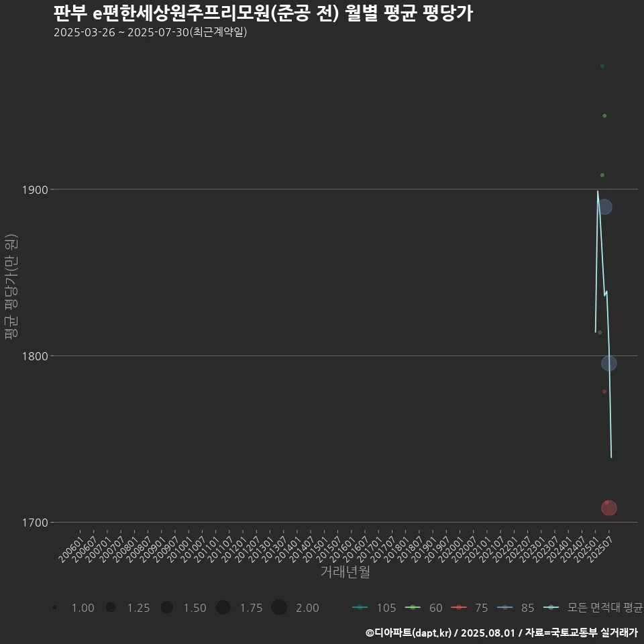This screenshot has width=644, height=644.
Task: Click the '©디아파트(dapt.kr)' source credit text
Action: pos(409,633)
